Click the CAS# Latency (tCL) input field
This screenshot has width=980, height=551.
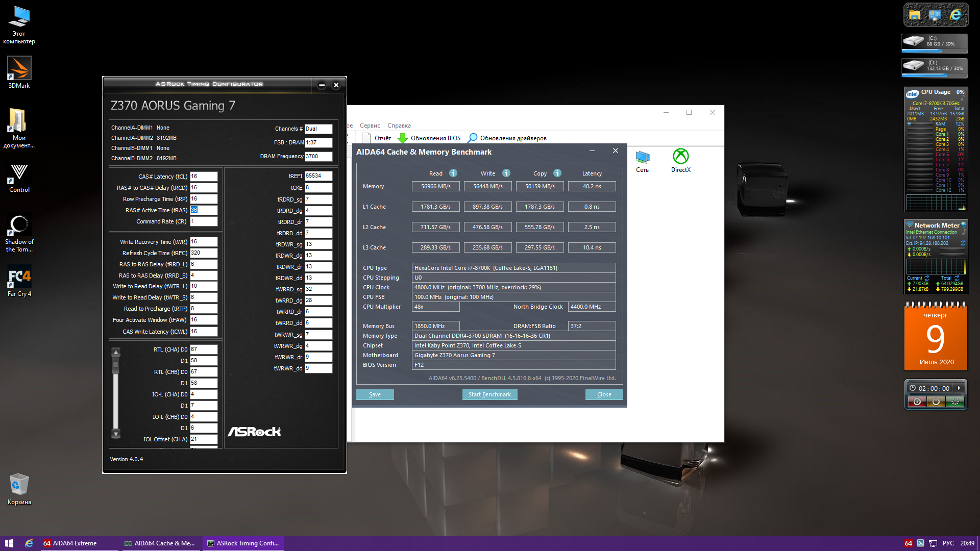[x=203, y=177]
